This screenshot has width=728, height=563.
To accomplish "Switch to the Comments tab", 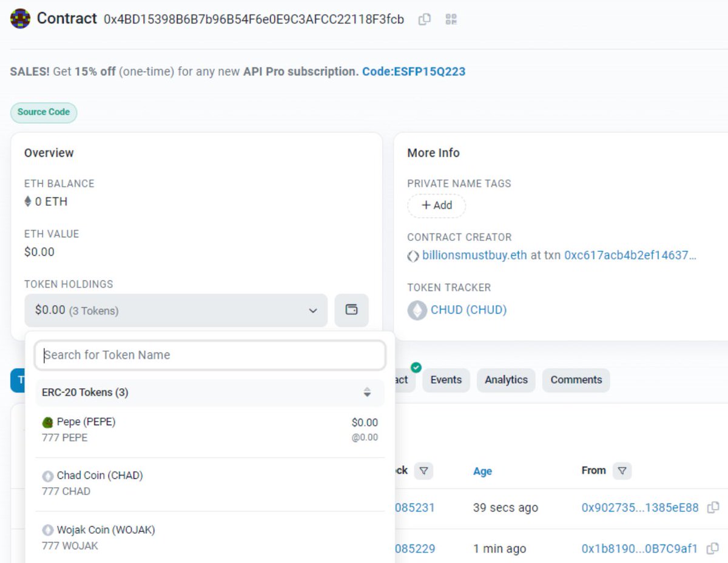I will pos(576,380).
